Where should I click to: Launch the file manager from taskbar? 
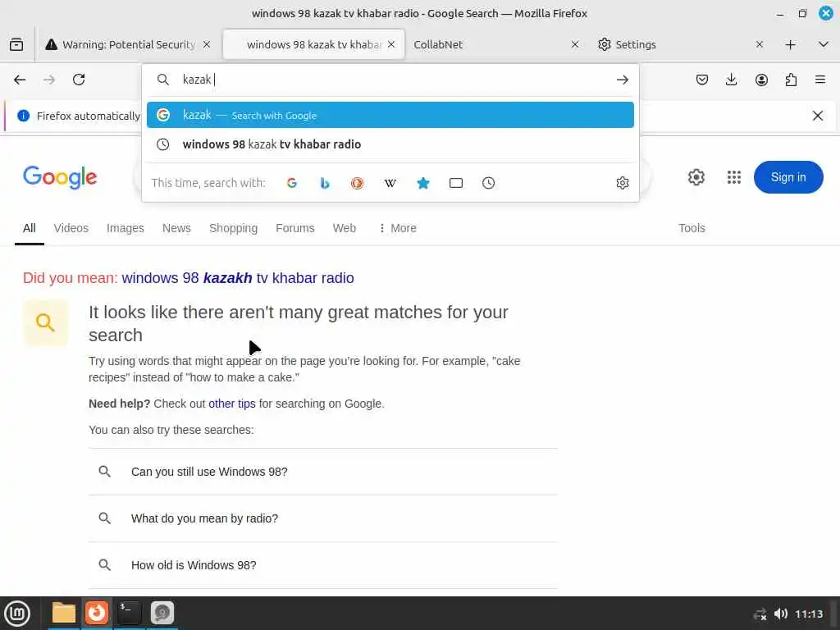[x=64, y=614]
